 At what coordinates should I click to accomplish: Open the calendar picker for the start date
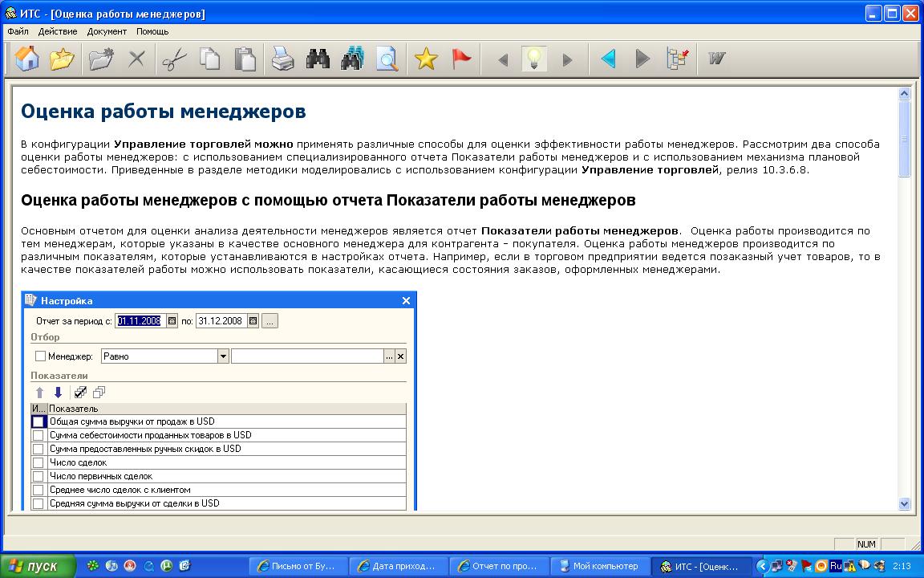click(x=172, y=321)
